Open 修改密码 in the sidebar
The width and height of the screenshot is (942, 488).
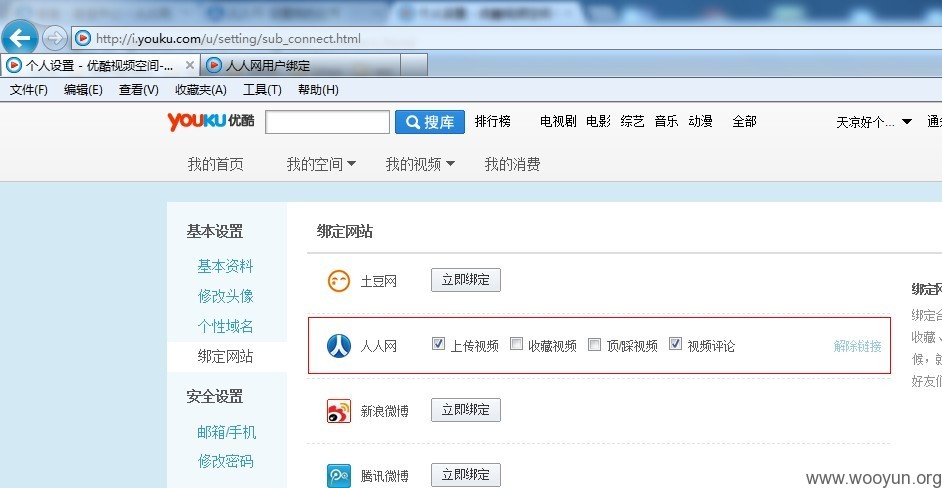tap(225, 462)
